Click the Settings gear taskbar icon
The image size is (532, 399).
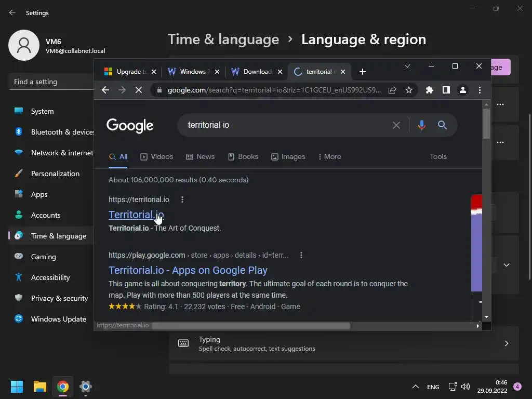86,387
